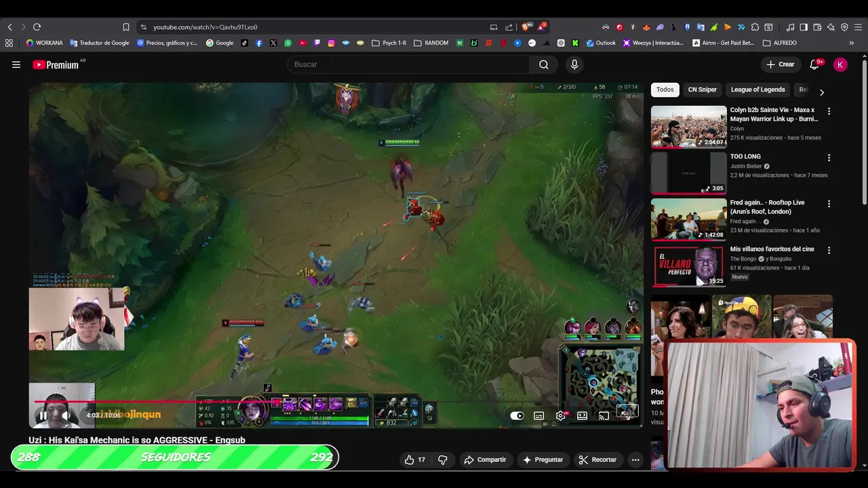
Task: Show hidden bookmarks chevron
Action: click(851, 43)
